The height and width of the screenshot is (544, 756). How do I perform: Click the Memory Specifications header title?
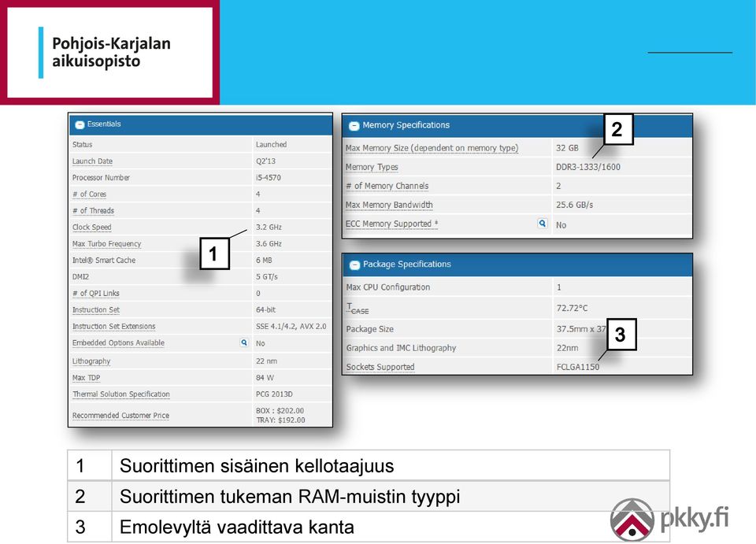coord(406,125)
